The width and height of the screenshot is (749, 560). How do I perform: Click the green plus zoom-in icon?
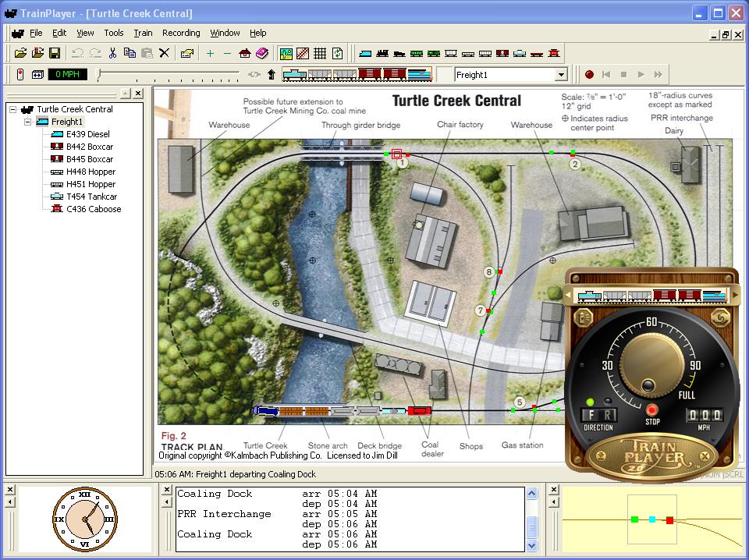tap(210, 53)
